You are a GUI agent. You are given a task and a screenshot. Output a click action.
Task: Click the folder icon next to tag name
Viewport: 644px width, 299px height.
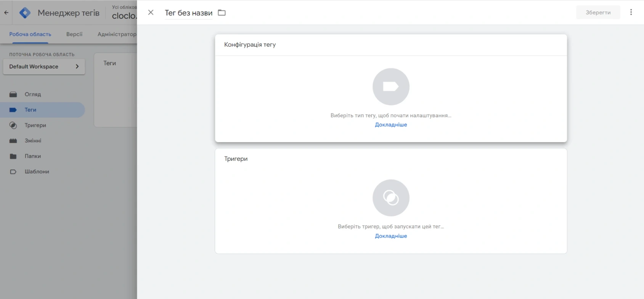pos(222,13)
